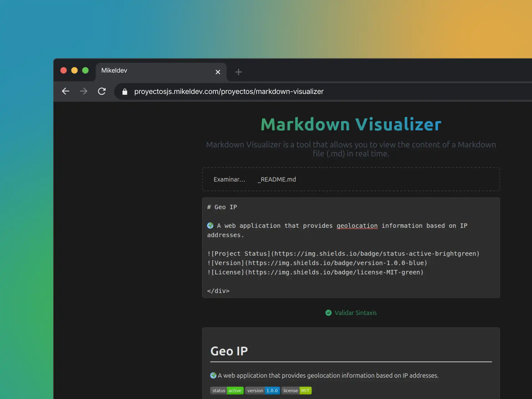Open a new tab with the plus icon
This screenshot has height=399, width=532.
pos(238,72)
